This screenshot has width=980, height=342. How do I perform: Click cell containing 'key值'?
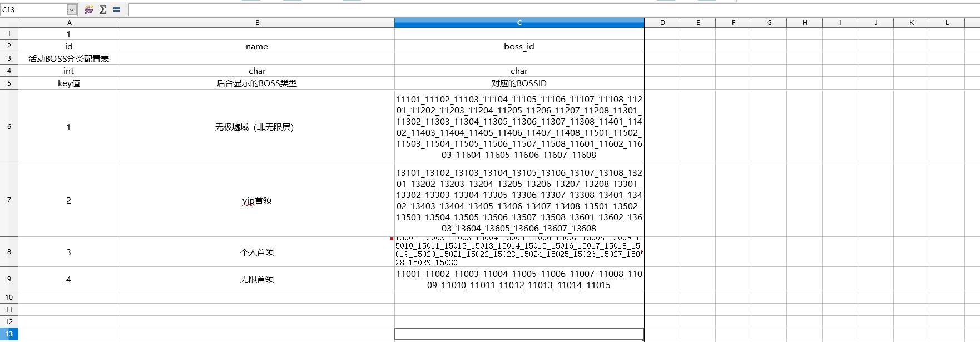69,83
